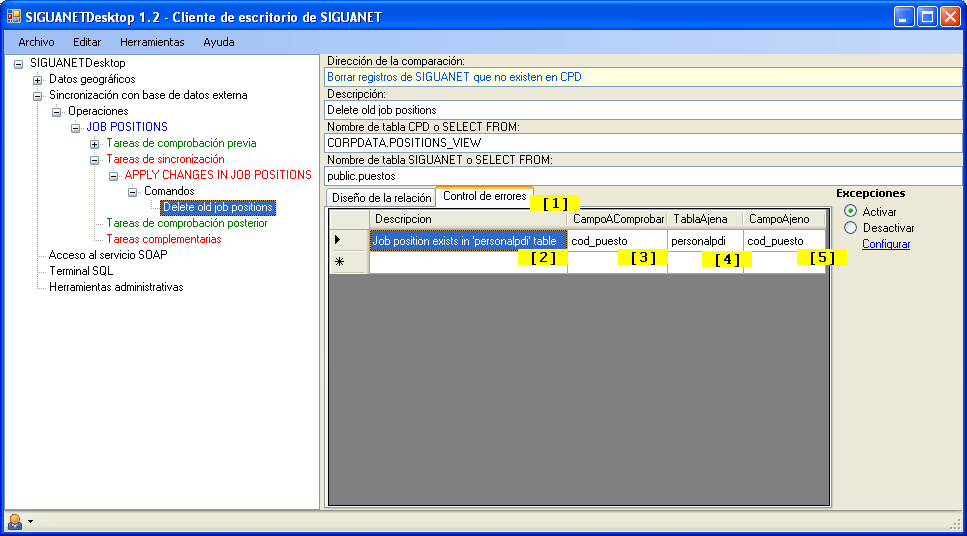The height and width of the screenshot is (536, 967).
Task: Click the TablaAjena column header
Action: pos(706,219)
